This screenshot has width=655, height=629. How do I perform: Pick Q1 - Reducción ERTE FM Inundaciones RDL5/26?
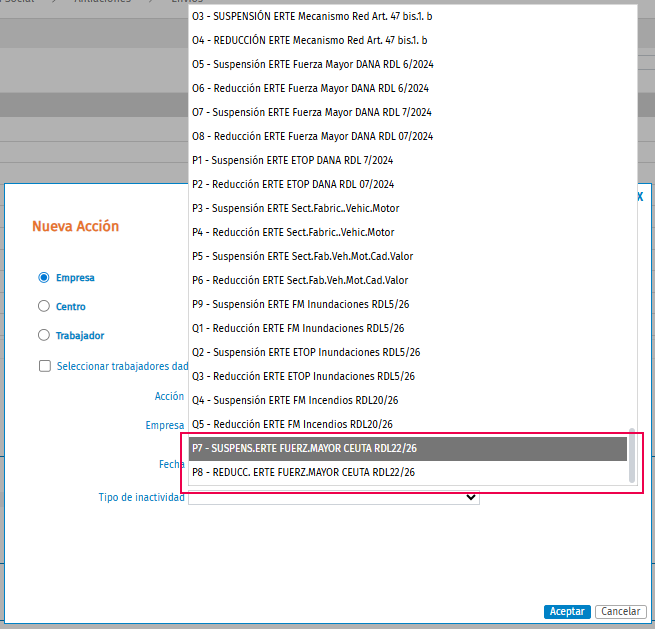(x=408, y=329)
